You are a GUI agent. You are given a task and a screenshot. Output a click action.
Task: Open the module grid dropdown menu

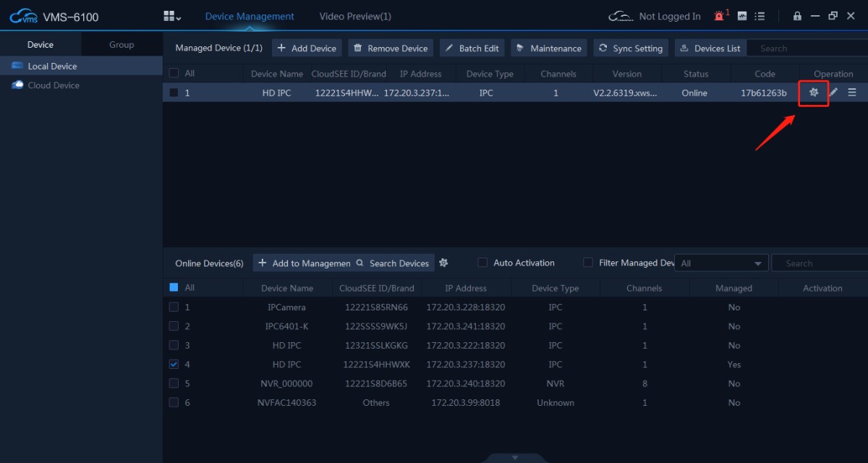(x=172, y=16)
